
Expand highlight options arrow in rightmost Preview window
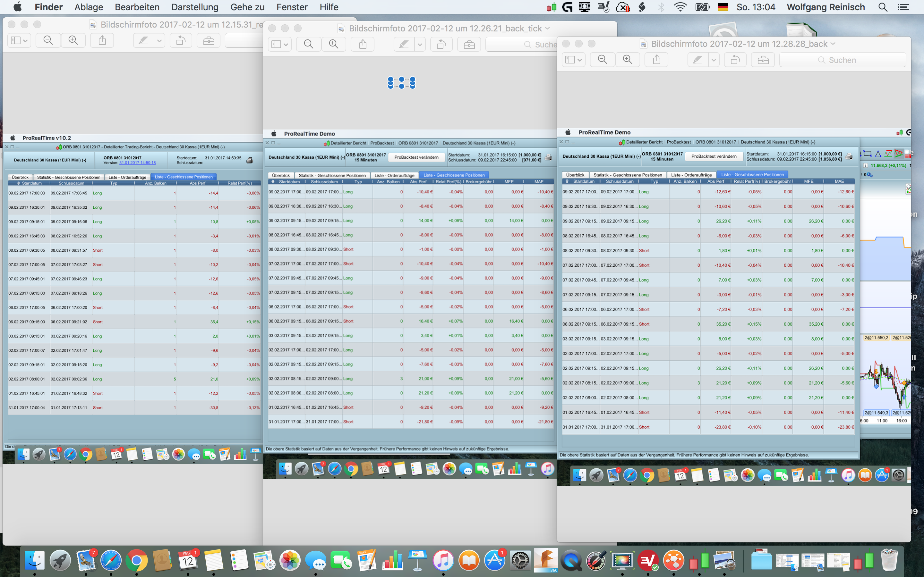click(x=714, y=60)
